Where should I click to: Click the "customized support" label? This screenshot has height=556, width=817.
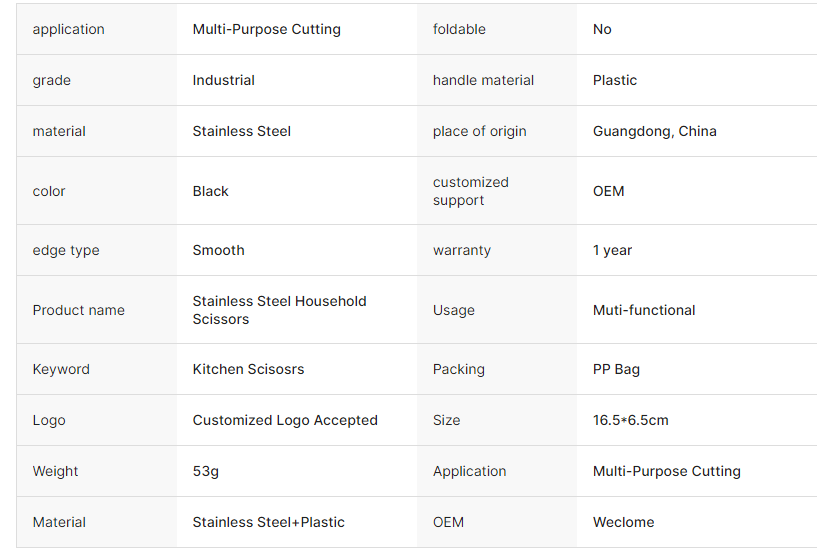pos(471,191)
